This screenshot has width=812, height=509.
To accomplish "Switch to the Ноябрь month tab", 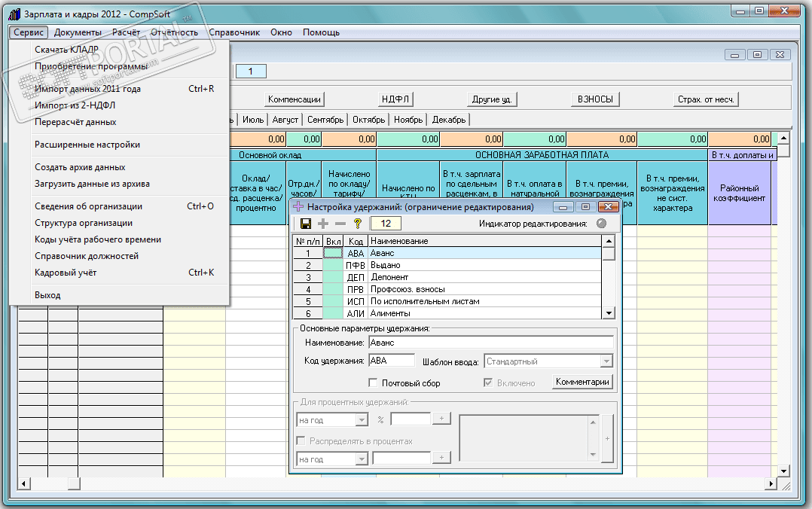I will [x=408, y=120].
